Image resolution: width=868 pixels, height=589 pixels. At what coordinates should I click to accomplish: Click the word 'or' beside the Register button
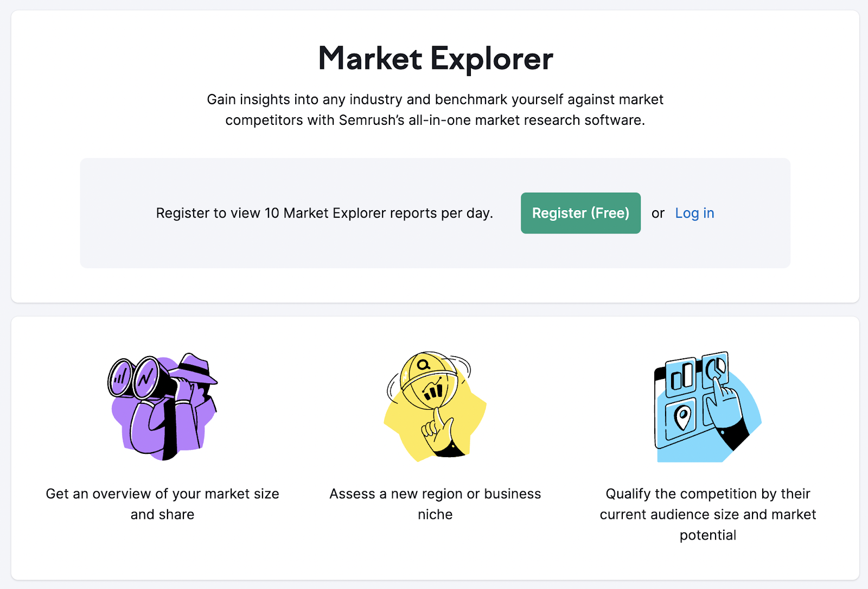(x=658, y=214)
